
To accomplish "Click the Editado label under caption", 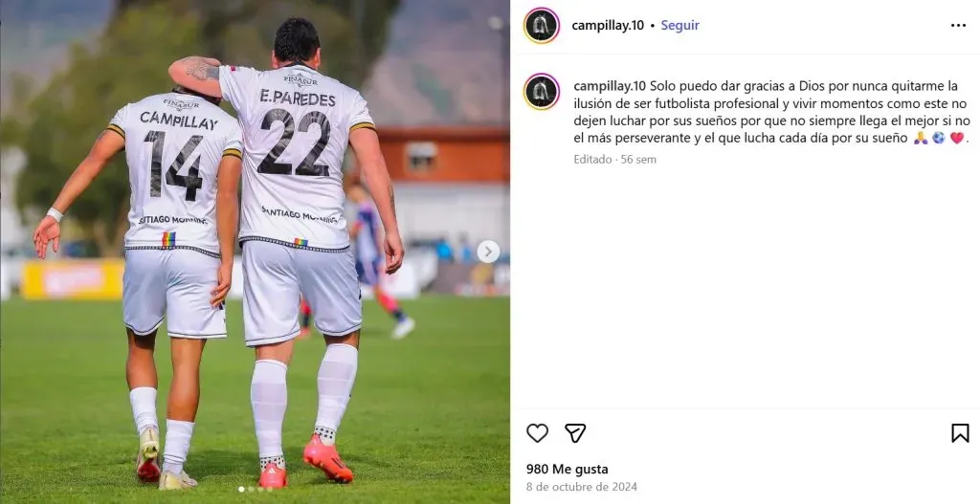I will pos(592,160).
